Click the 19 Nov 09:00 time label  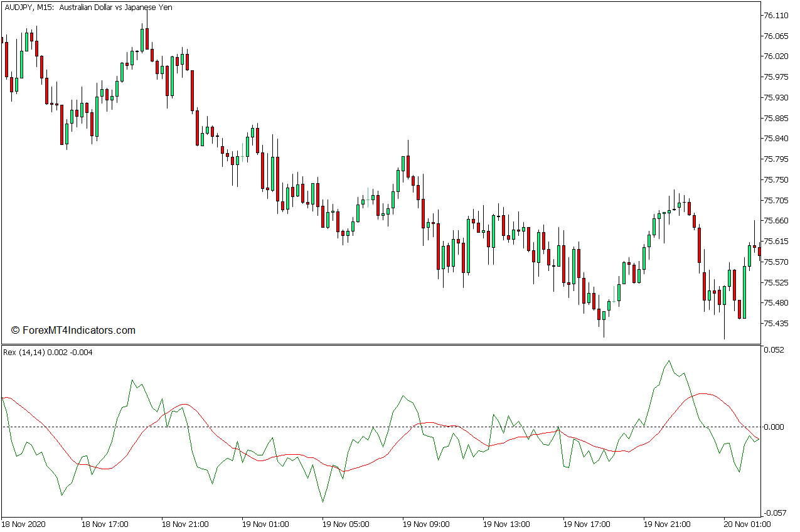click(x=426, y=524)
